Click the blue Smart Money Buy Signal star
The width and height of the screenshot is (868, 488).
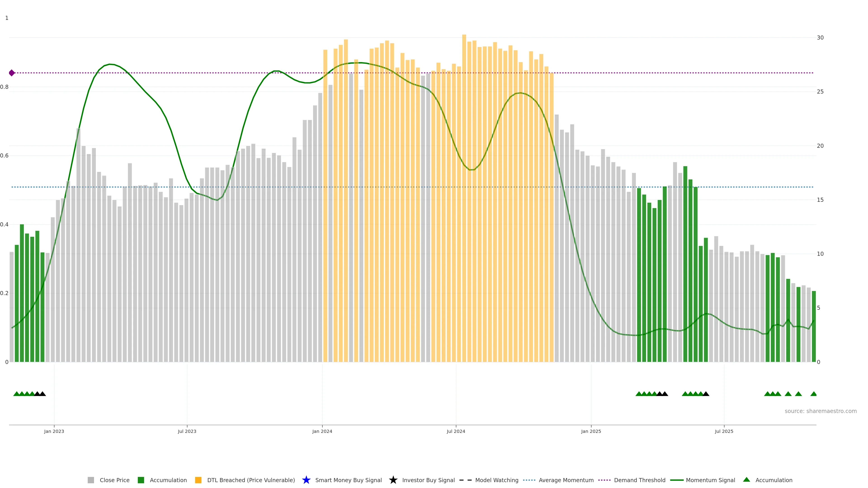pos(306,480)
